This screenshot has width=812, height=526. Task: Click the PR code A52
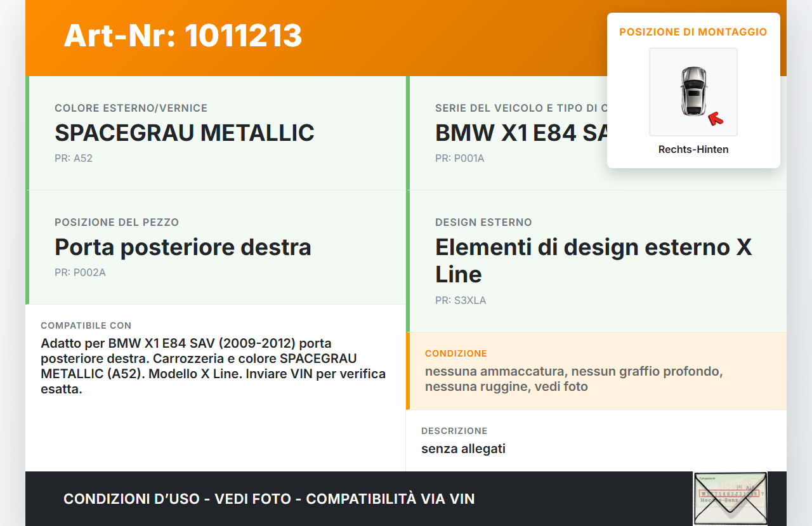[x=74, y=158]
